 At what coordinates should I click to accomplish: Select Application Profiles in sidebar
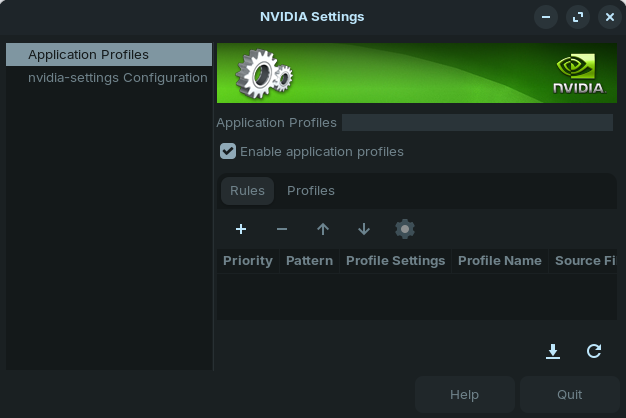[x=109, y=55]
